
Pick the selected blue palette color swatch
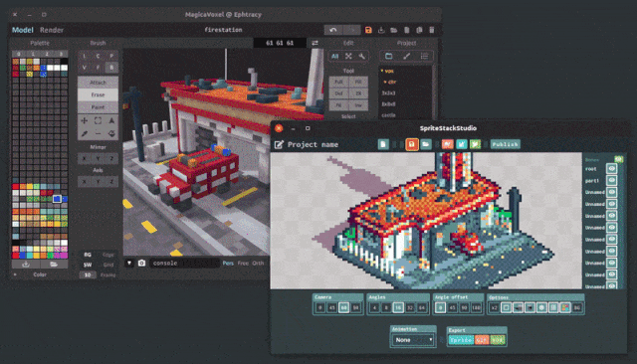point(57,199)
